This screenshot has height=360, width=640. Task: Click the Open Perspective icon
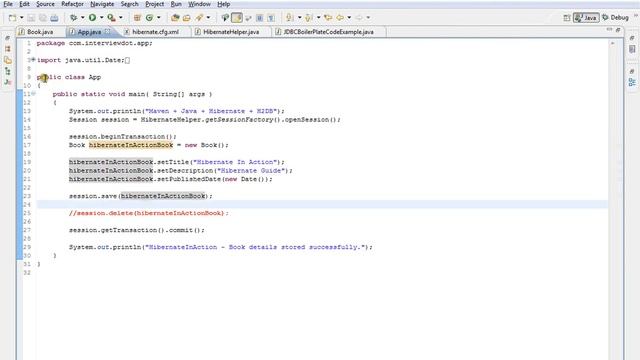point(567,18)
